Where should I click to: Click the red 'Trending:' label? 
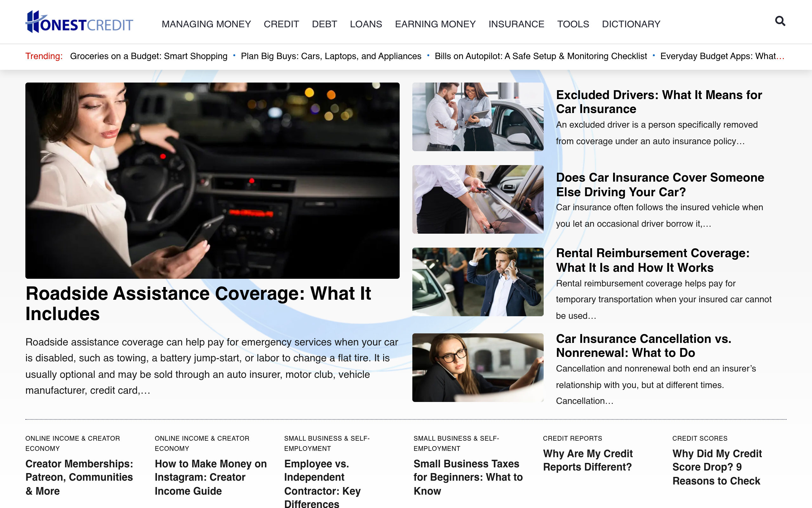click(x=44, y=56)
